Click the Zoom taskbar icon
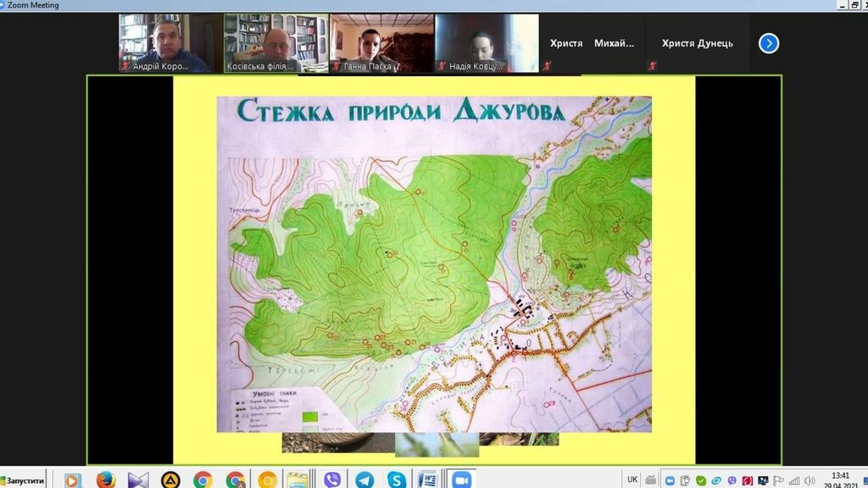Viewport: 868px width, 488px height. pos(460,480)
